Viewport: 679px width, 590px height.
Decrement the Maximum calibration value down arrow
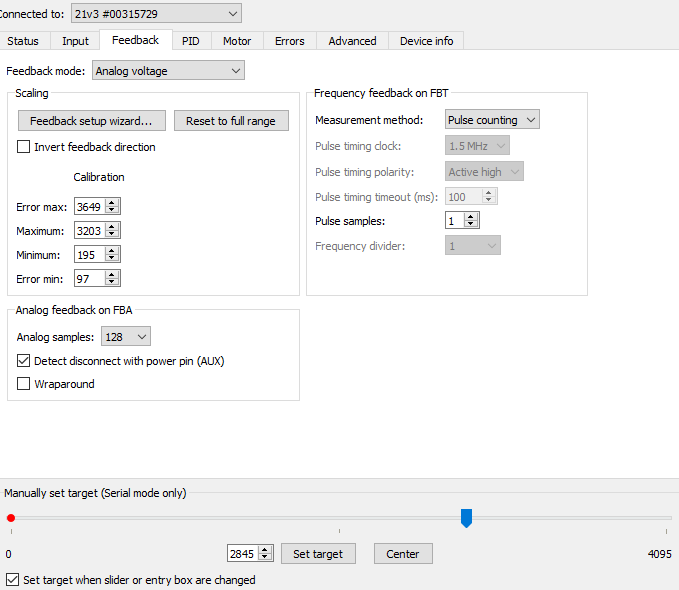(112, 234)
